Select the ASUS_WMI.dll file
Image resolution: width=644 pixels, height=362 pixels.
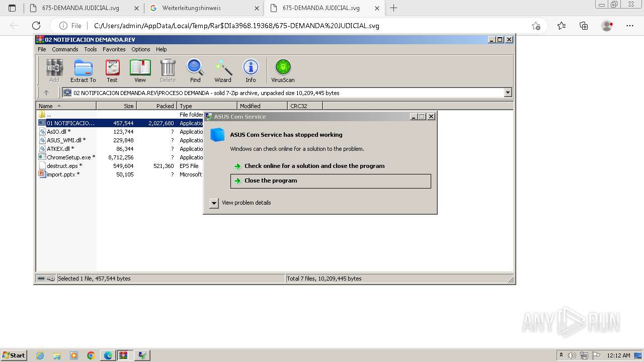[120, 140]
